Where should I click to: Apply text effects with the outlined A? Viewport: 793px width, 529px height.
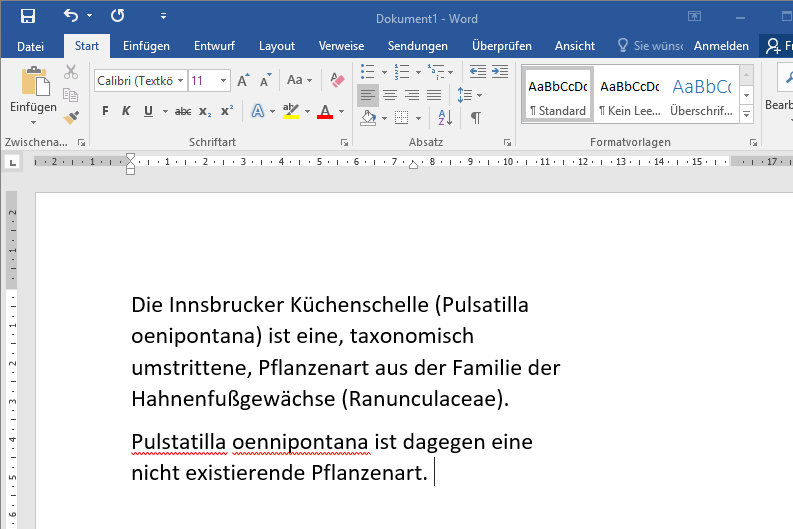(258, 111)
